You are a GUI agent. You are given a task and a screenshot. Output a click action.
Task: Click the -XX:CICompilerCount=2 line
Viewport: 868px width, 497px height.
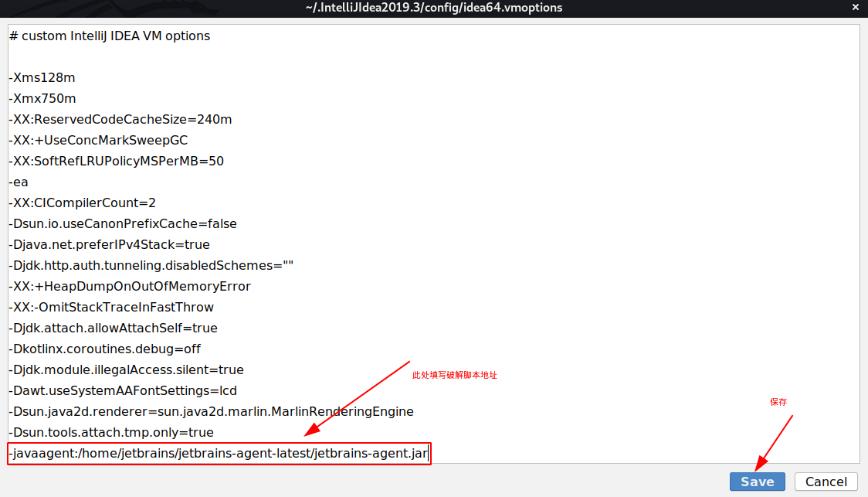click(x=82, y=203)
